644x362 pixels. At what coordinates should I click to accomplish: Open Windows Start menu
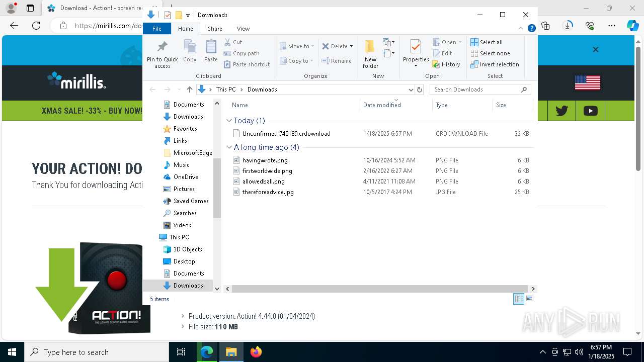click(12, 352)
